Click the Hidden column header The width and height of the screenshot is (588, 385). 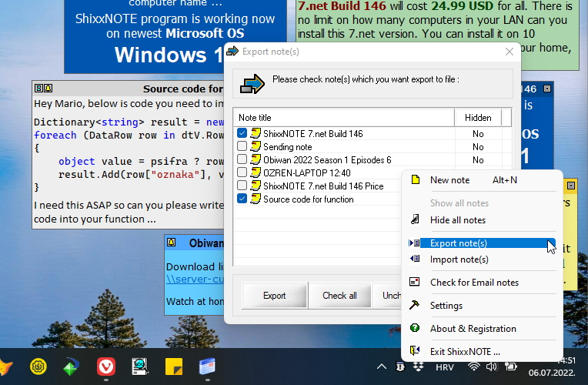tap(478, 118)
